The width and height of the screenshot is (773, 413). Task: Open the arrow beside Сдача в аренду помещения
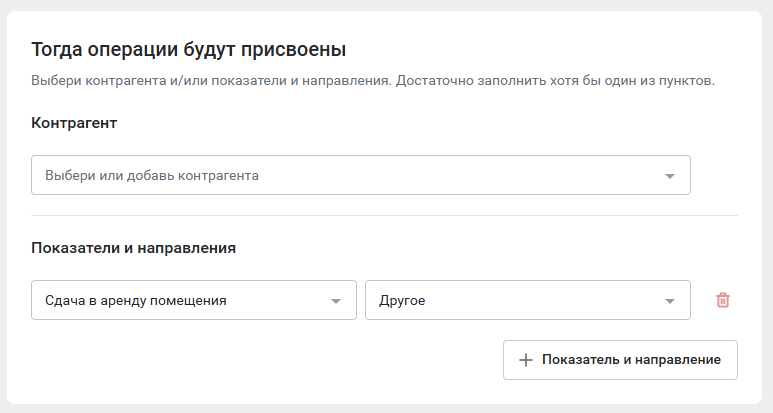[336, 301]
